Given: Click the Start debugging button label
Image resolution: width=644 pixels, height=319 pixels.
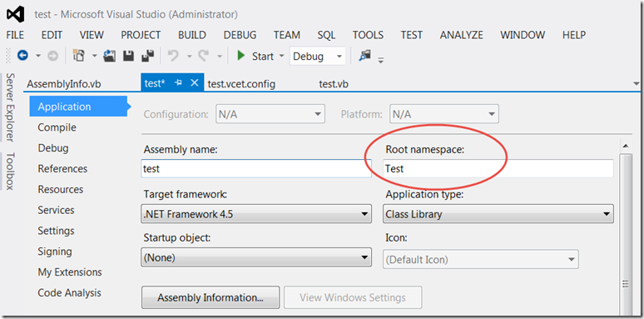Looking at the screenshot, I should 263,57.
